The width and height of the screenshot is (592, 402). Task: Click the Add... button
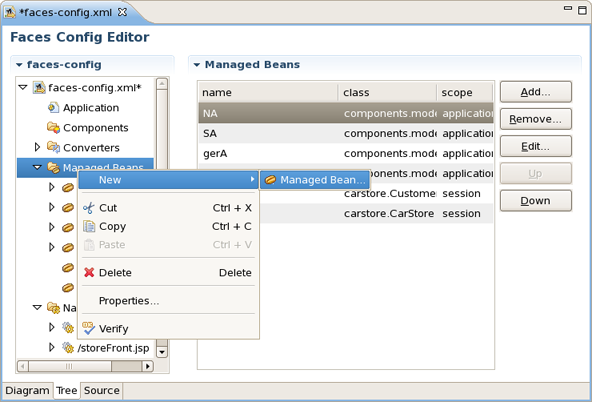click(x=536, y=92)
